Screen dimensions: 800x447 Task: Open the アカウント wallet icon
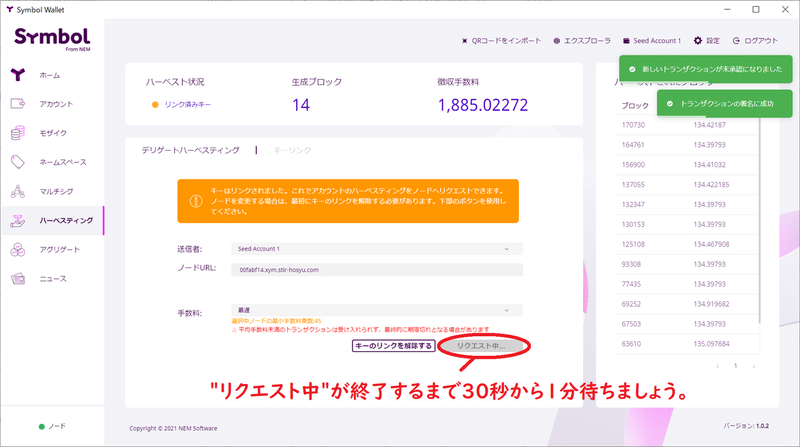18,104
